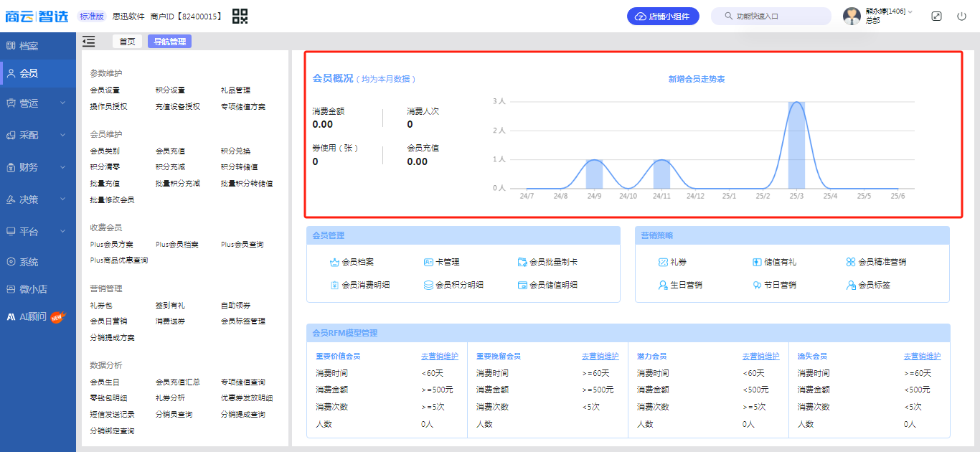980x452 pixels.
Task: Open 积分设置 under 参数维护
Action: tap(170, 90)
